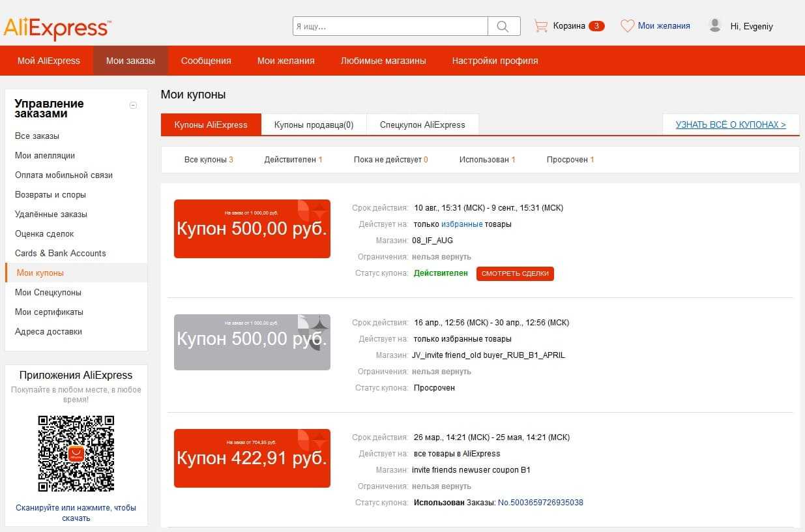Click the Приложения AliExpress heading
805x532 pixels.
coord(76,376)
